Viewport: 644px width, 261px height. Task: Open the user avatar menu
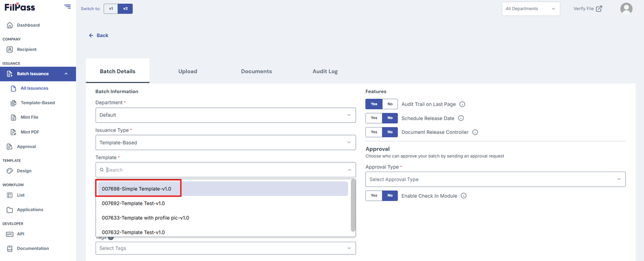[626, 9]
